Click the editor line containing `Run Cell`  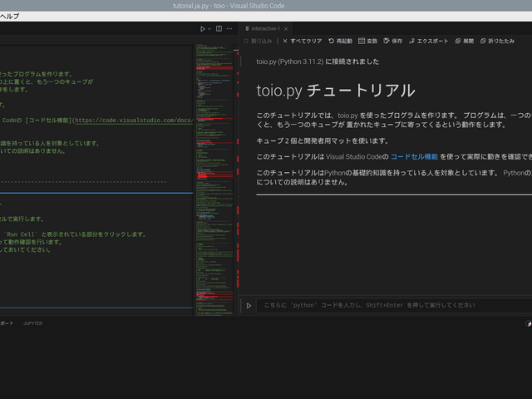click(x=75, y=234)
